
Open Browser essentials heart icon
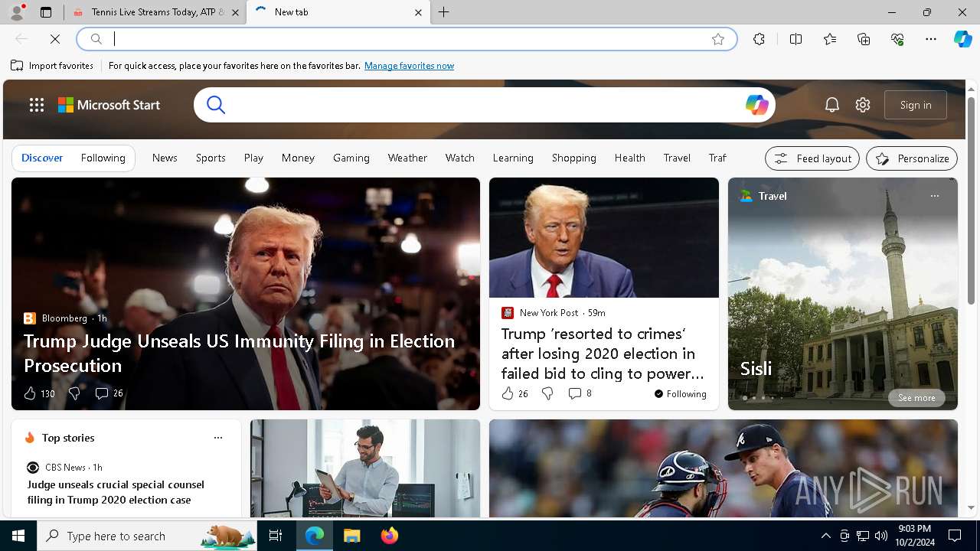tap(897, 39)
